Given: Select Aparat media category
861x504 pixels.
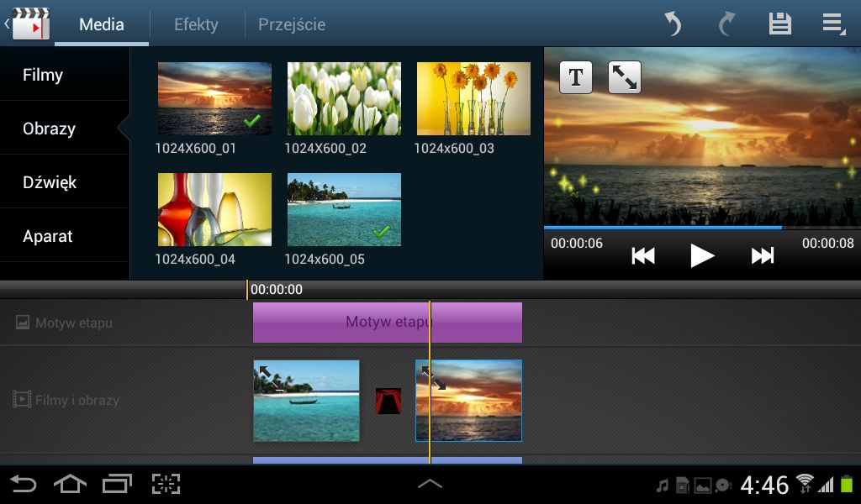Looking at the screenshot, I should (65, 236).
